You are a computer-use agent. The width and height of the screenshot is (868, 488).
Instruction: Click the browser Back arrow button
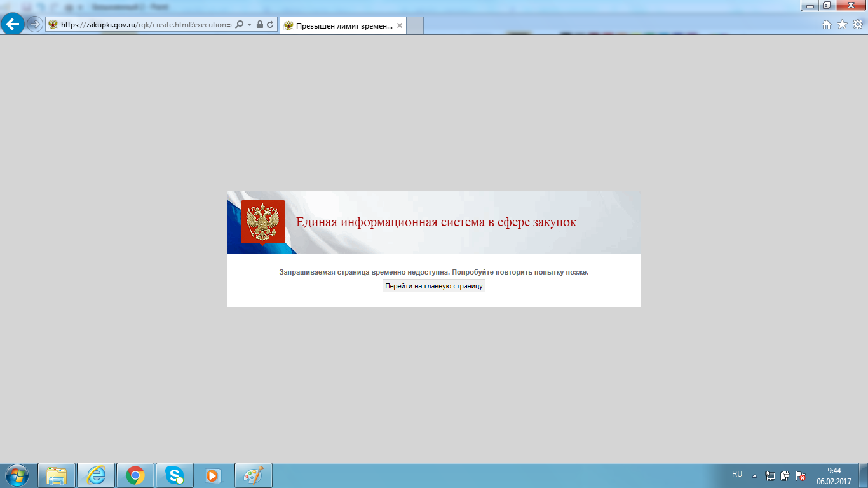click(x=13, y=25)
